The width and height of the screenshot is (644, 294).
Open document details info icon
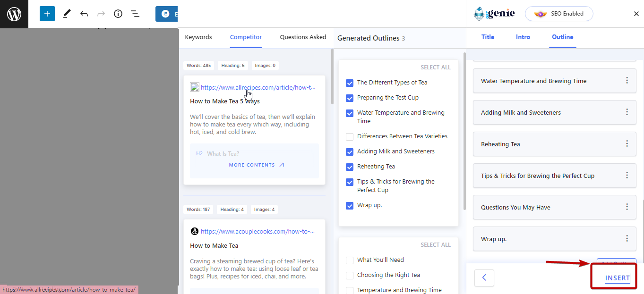118,14
